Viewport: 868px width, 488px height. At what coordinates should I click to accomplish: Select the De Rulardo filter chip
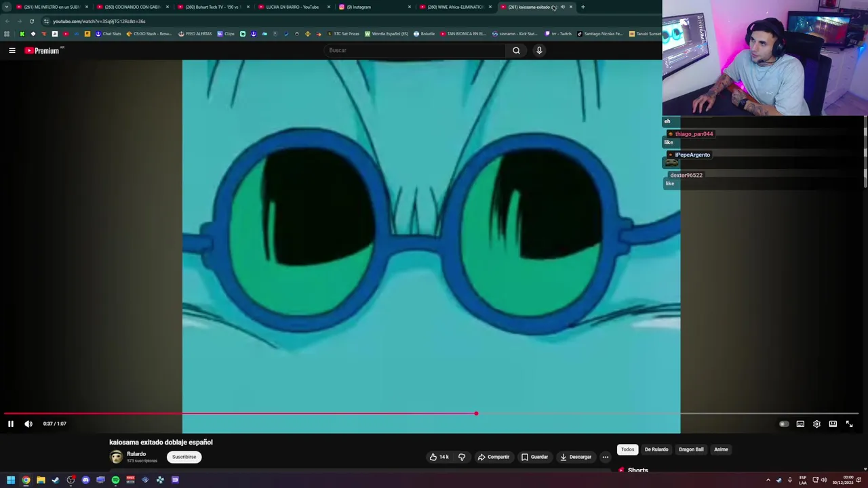click(656, 449)
